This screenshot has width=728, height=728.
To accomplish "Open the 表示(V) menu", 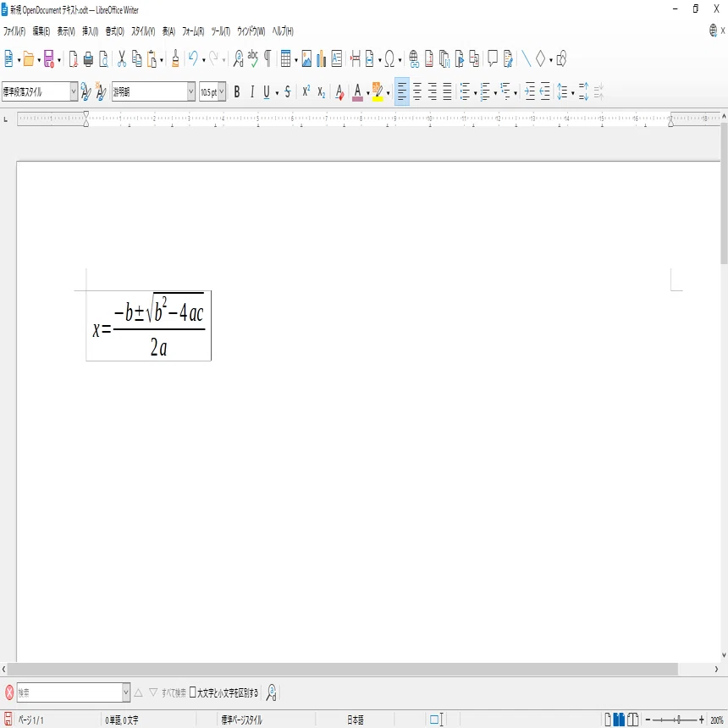I will click(66, 31).
